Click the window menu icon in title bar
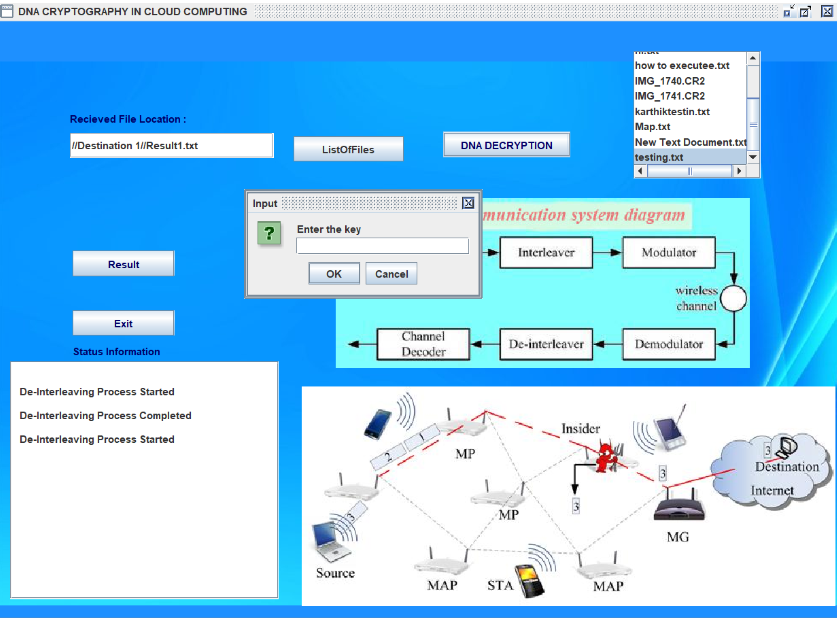The height and width of the screenshot is (618, 837). 8,11
